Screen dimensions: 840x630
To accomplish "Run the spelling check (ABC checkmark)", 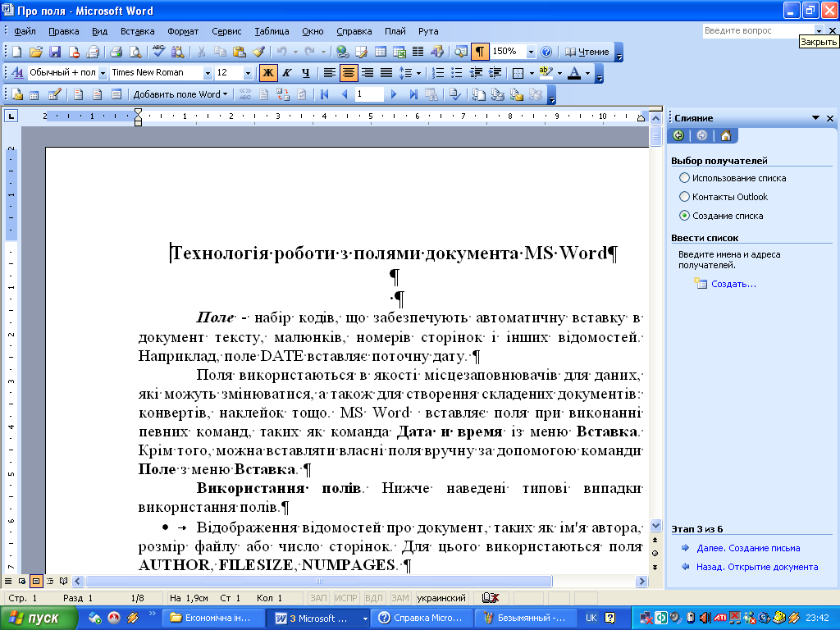I will click(x=158, y=52).
